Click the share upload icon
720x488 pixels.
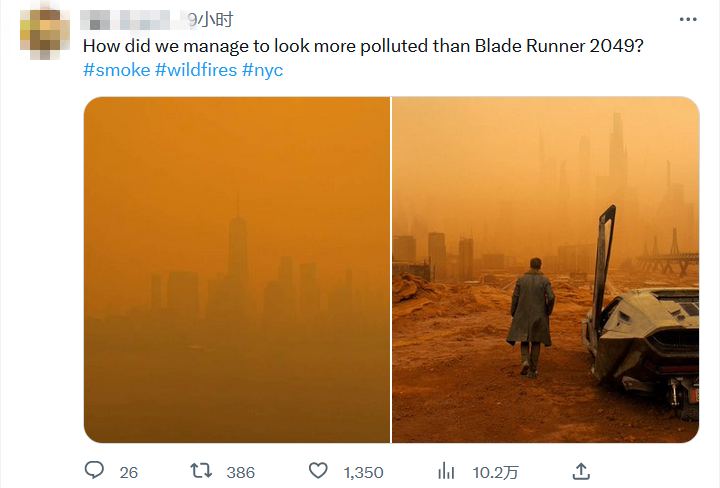(x=581, y=471)
